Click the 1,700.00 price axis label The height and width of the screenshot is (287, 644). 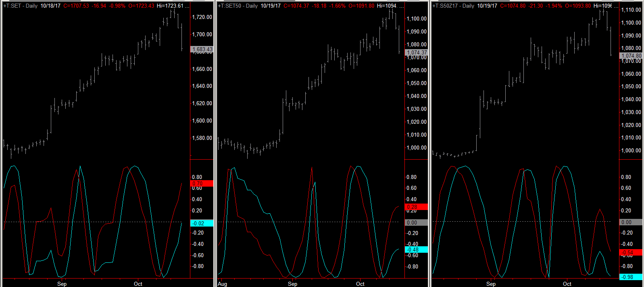coord(202,34)
